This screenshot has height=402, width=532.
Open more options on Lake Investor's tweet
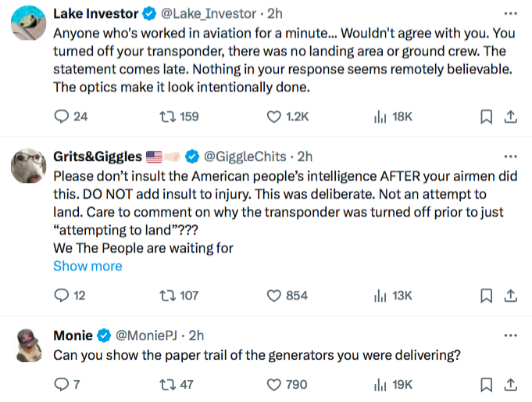click(511, 13)
